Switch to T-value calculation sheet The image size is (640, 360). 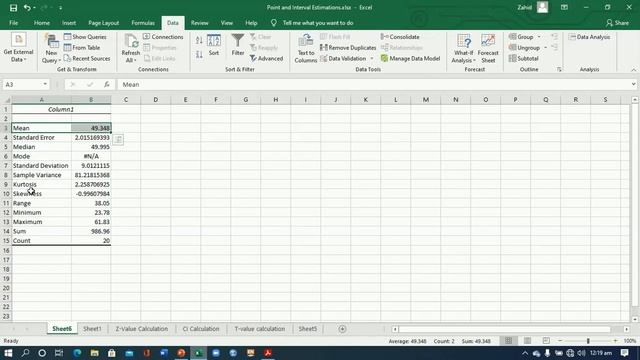point(260,329)
